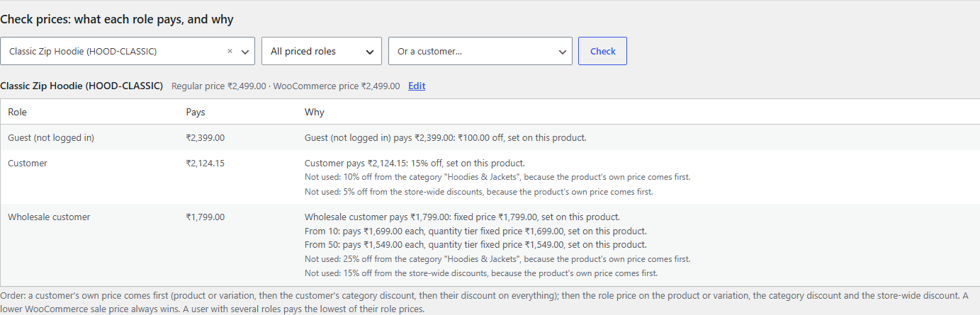The height and width of the screenshot is (315, 980).
Task: Clear the selected Classic Zip Hoodie product
Action: point(230,52)
